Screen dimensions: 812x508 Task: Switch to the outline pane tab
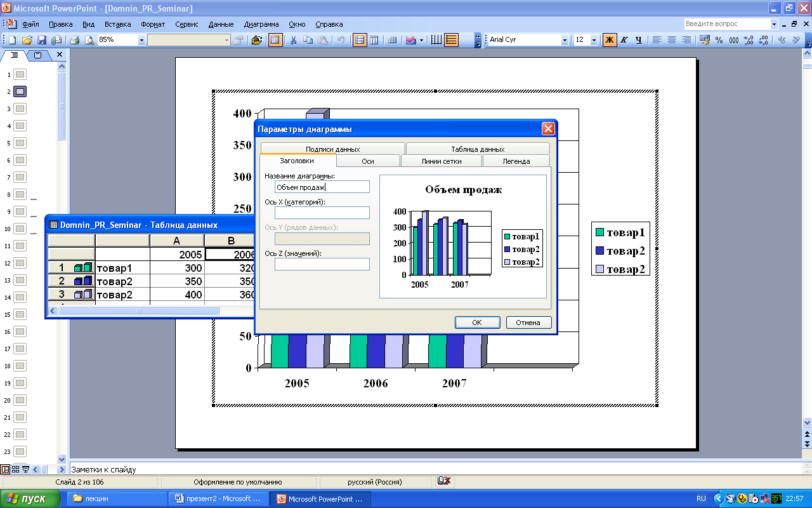[x=15, y=55]
